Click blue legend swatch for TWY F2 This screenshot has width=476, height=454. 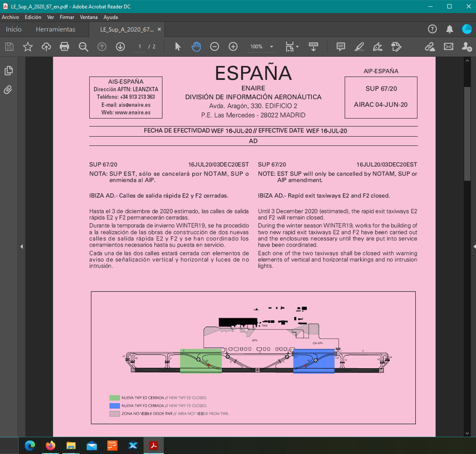(x=114, y=405)
